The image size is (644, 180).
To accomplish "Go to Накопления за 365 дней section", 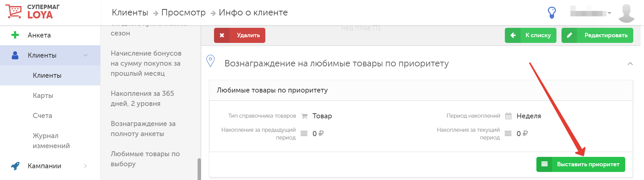I will (142, 99).
